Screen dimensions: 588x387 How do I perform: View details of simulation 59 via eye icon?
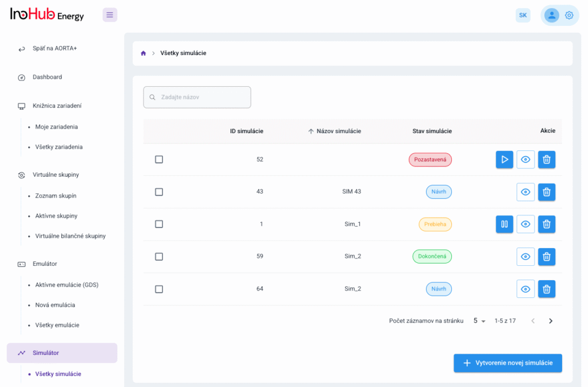(x=525, y=257)
